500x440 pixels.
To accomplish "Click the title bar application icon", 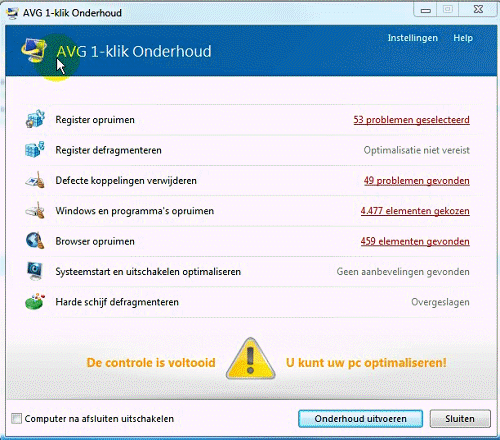I will click(x=12, y=13).
